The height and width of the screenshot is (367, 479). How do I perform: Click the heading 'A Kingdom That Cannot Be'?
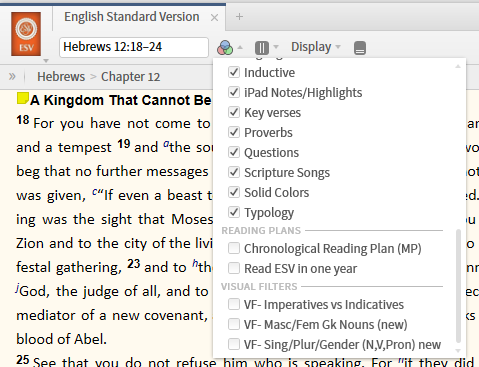pyautogui.click(x=121, y=100)
